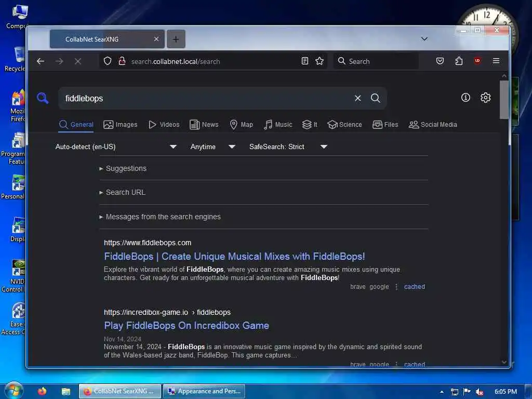Viewport: 532px width, 399px height.
Task: Click the uBlock Origin toolbar icon
Action: point(477,61)
